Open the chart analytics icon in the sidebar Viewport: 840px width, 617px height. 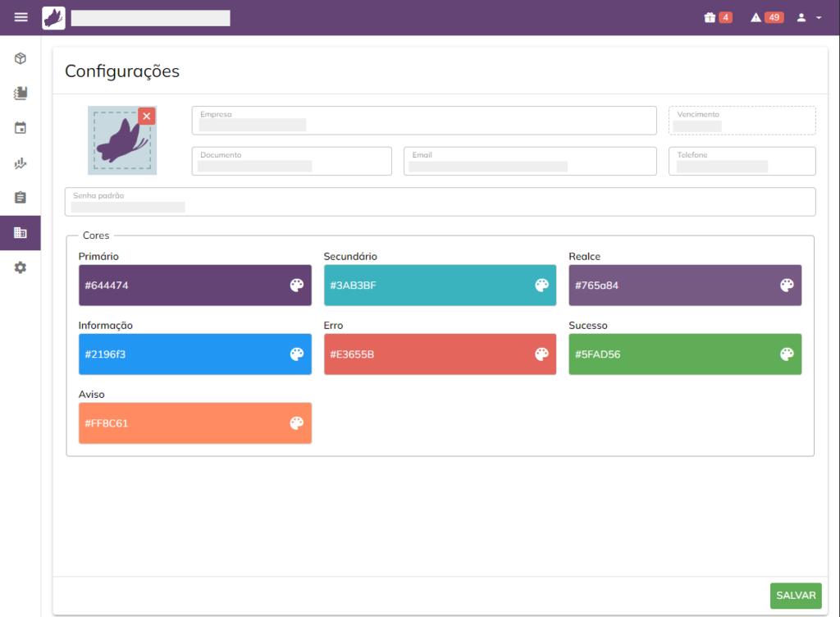tap(21, 163)
